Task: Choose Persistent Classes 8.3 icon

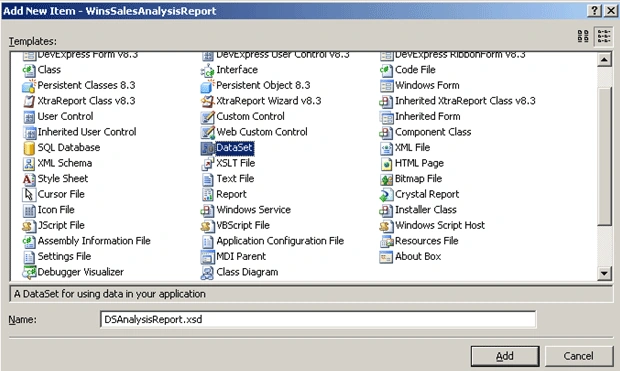Action: click(x=29, y=86)
